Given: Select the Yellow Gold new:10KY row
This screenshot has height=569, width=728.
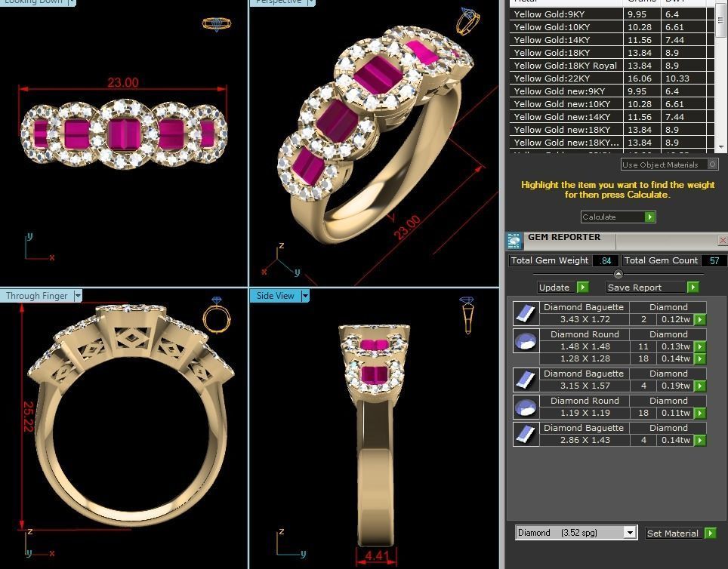Looking at the screenshot, I should point(612,104).
